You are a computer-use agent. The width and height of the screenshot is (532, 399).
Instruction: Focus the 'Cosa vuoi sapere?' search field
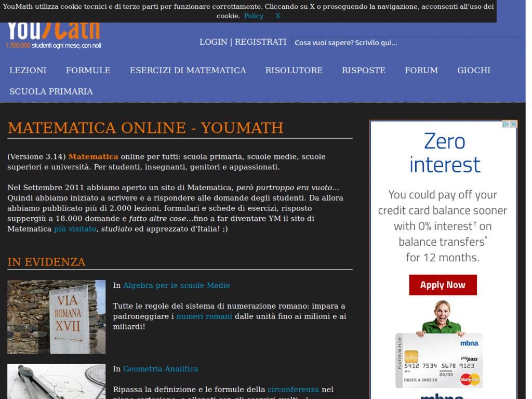tap(406, 43)
